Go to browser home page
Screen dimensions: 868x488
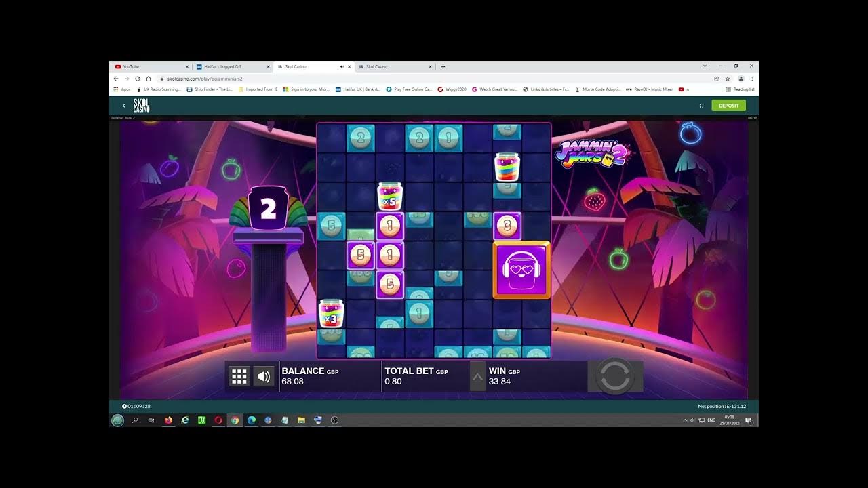click(149, 79)
